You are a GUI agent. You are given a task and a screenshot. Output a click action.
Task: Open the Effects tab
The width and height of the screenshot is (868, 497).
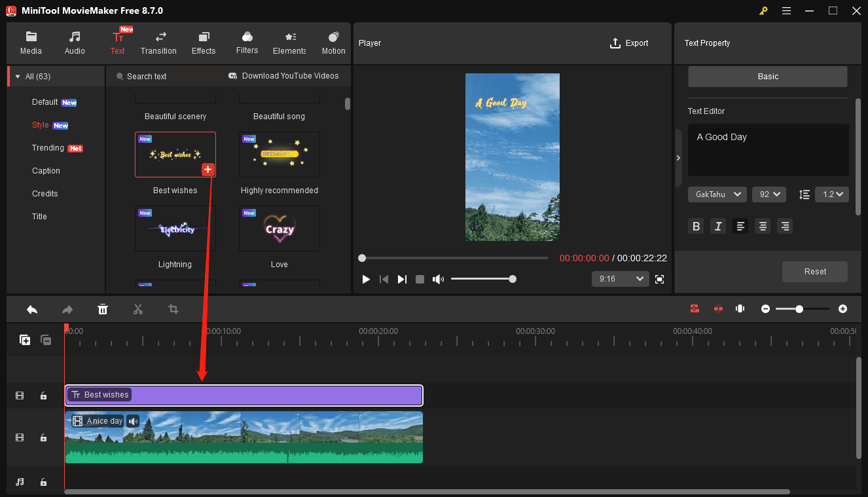204,43
